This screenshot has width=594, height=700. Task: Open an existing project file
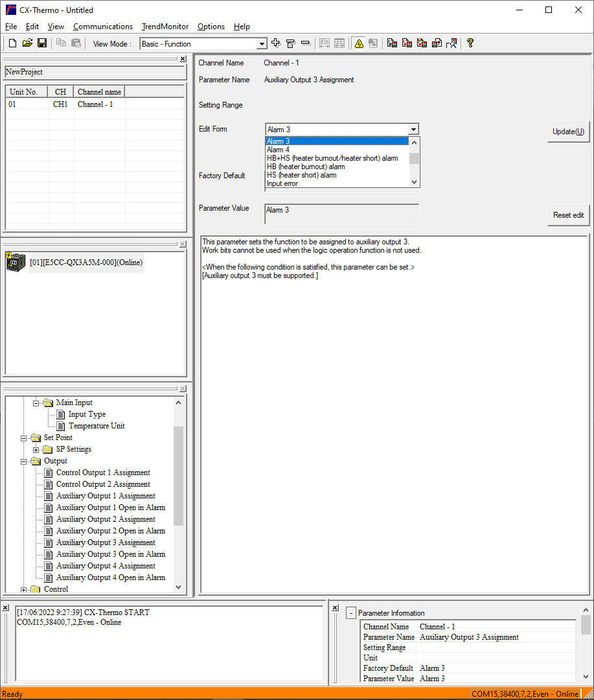point(27,43)
